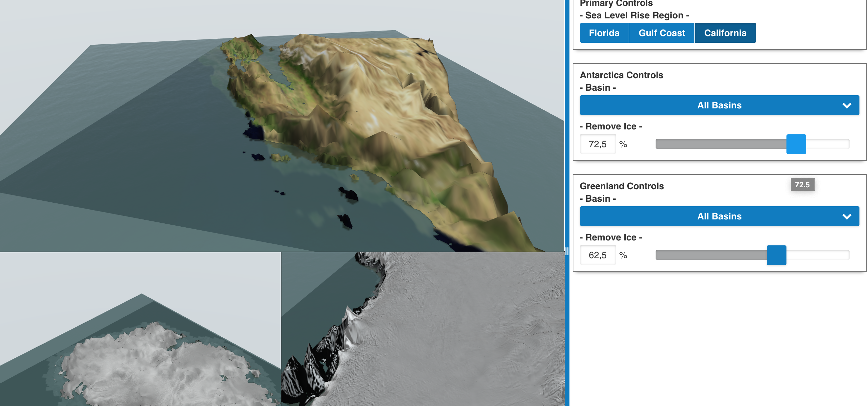
Task: Click the pane splitter grip handle
Action: click(x=567, y=251)
